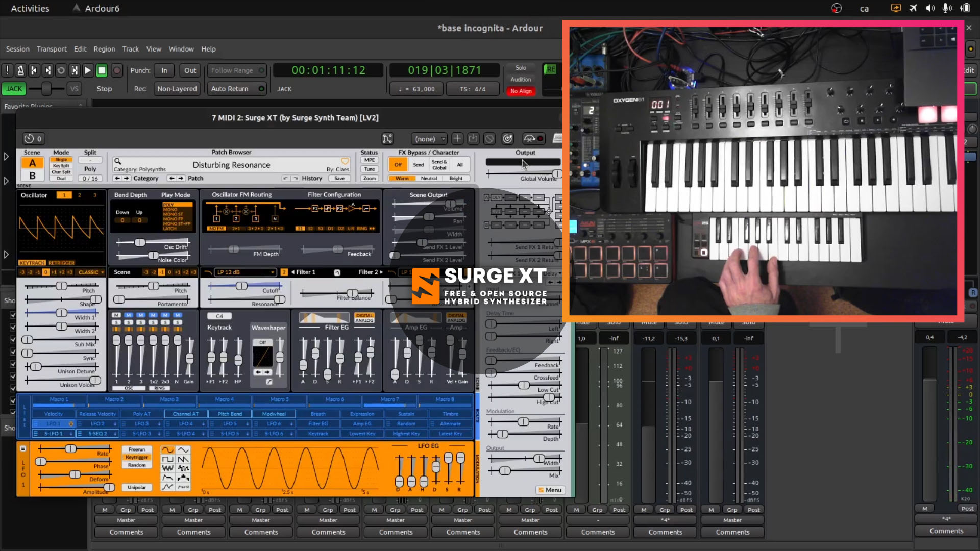
Task: Switch to Scene B
Action: tap(32, 176)
